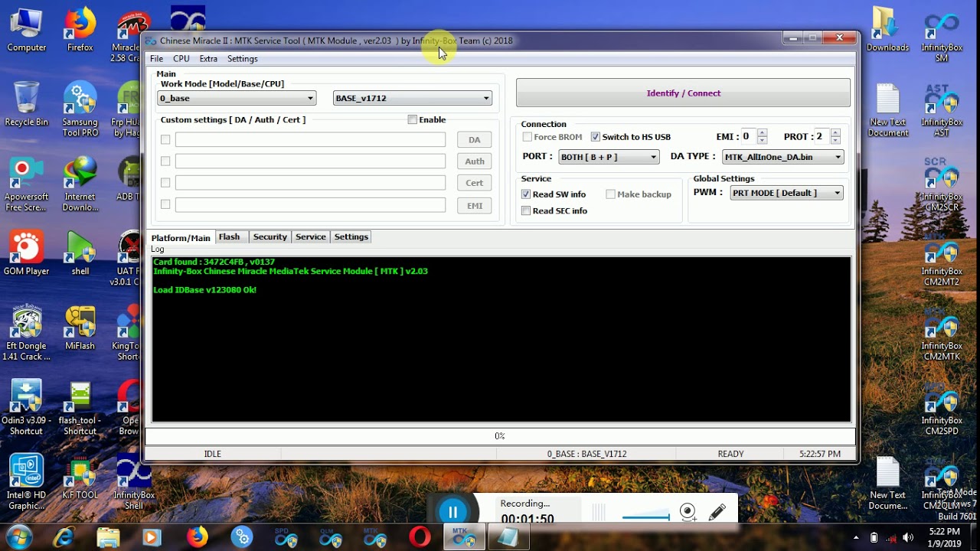Screen dimensions: 980x551
Task: Open the BASE_v1712 dropdown
Action: pos(412,98)
